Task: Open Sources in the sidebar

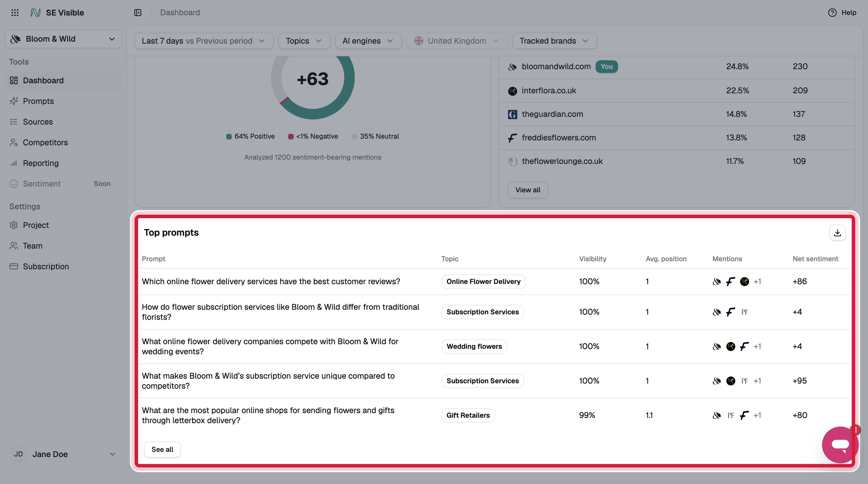Action: [x=63, y=122]
